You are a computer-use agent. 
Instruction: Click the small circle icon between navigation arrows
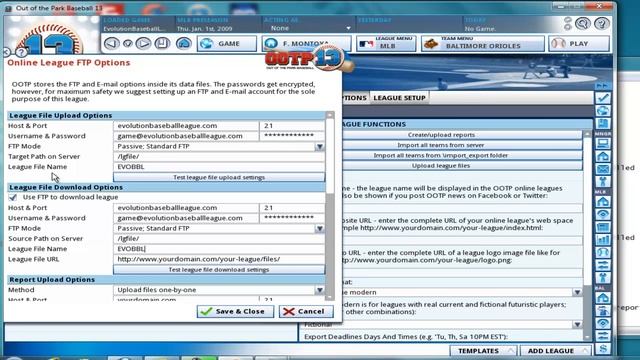(128, 43)
